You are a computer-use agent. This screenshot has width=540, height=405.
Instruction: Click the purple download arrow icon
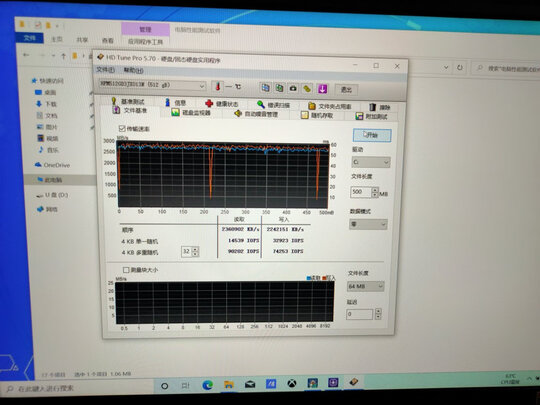(x=322, y=89)
